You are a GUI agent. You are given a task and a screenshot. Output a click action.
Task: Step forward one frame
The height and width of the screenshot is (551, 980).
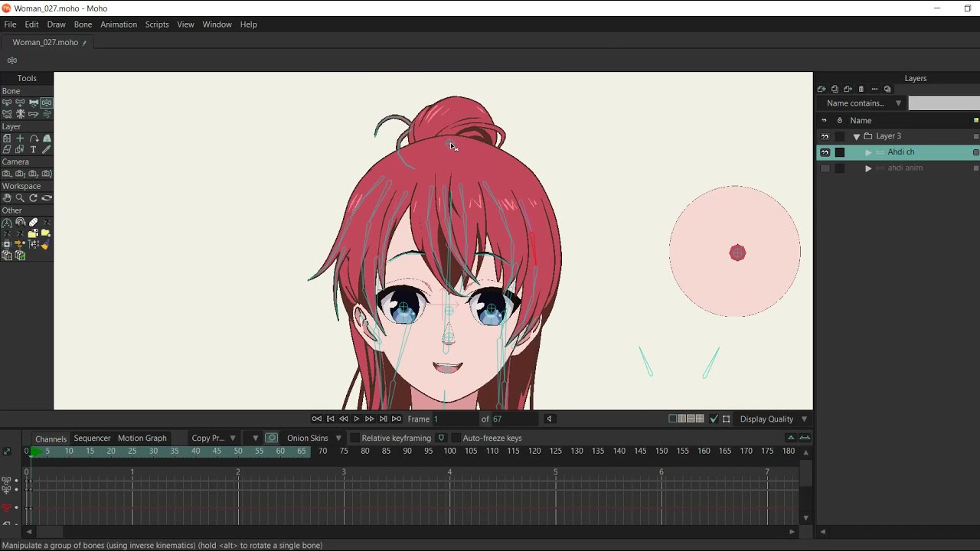coord(369,419)
